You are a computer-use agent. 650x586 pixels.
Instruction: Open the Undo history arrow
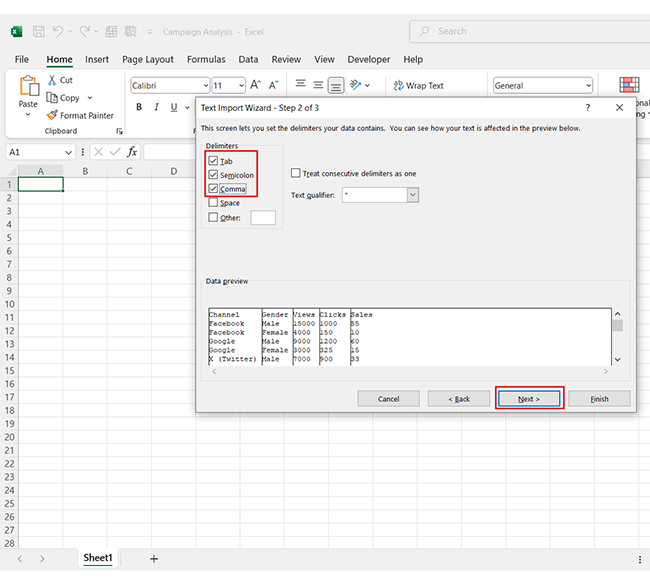coord(70,31)
